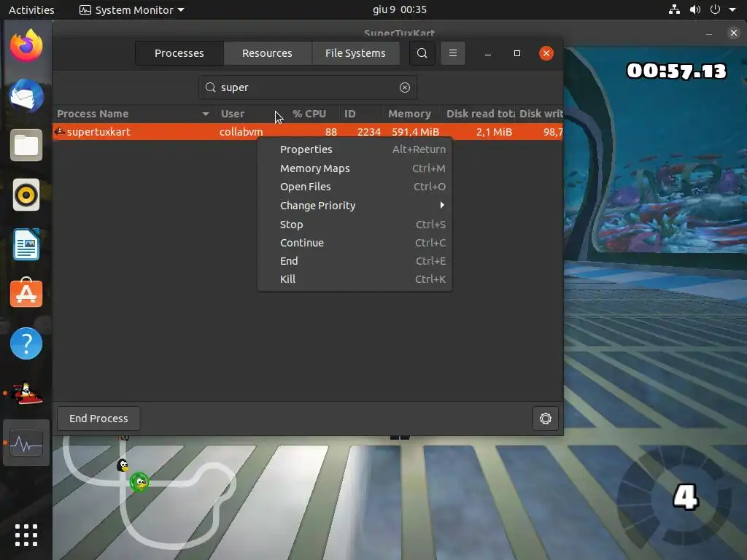Image resolution: width=747 pixels, height=560 pixels.
Task: Open the Change Priority submenu
Action: pos(355,205)
